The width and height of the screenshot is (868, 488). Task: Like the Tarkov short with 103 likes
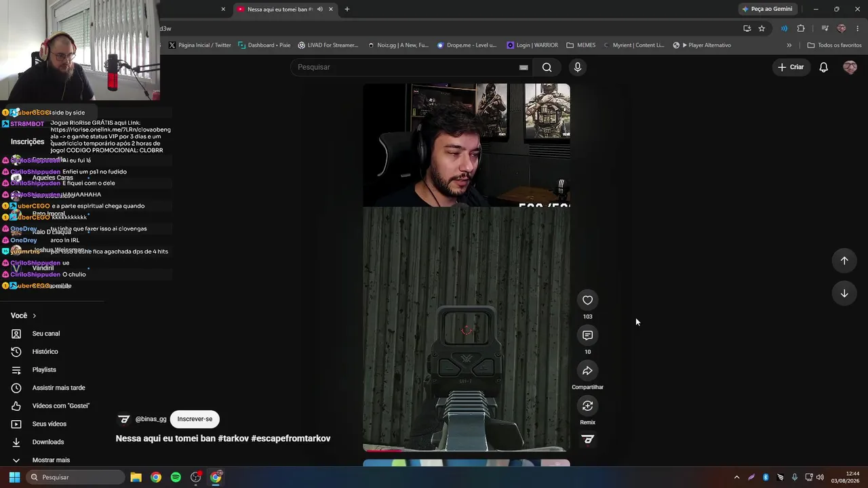pos(587,300)
